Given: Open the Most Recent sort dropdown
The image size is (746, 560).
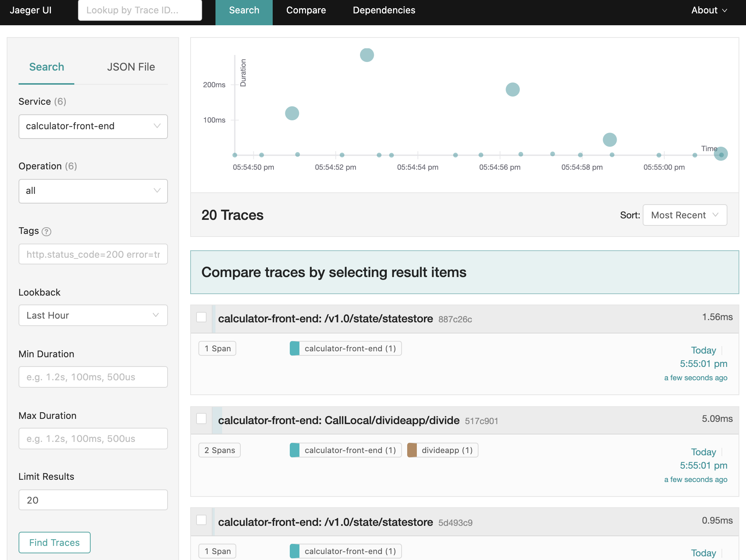Looking at the screenshot, I should point(684,215).
